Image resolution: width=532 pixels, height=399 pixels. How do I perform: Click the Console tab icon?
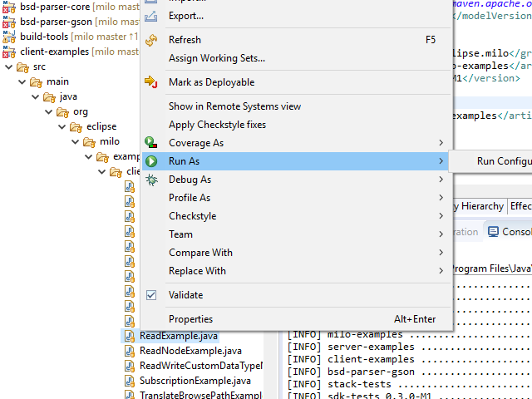tap(494, 232)
